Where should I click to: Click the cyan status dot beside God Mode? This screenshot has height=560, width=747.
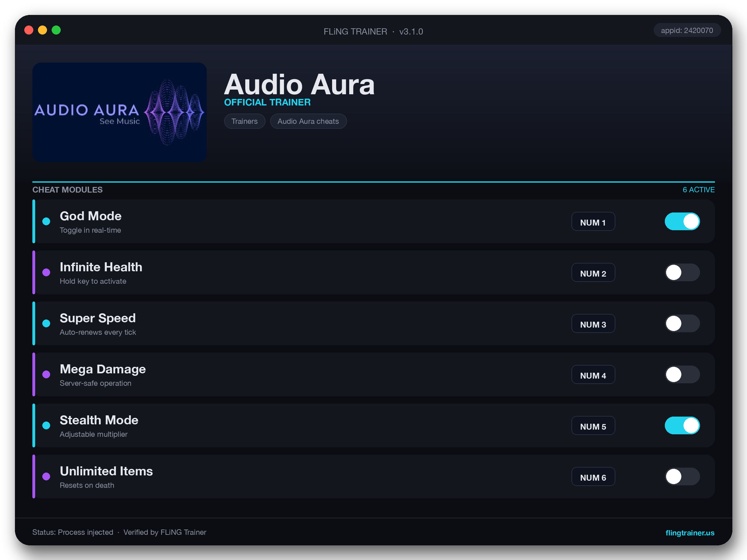pos(46,222)
